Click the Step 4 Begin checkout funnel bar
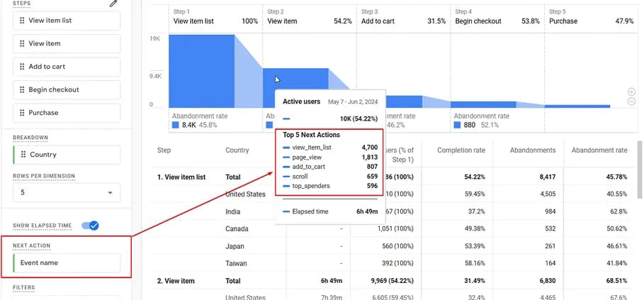 click(x=483, y=104)
